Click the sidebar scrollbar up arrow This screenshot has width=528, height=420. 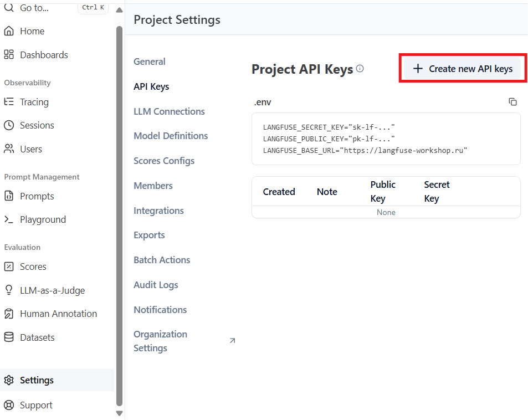click(119, 10)
